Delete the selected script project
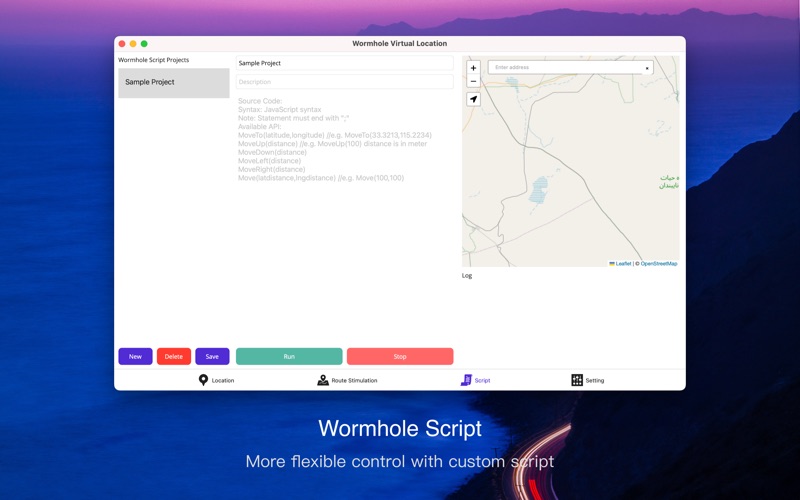Viewport: 800px width, 500px height. (x=173, y=356)
